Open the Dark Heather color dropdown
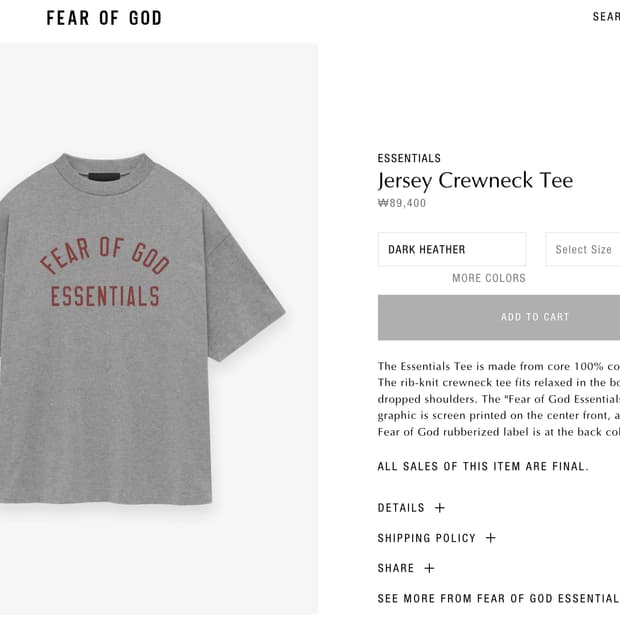The image size is (620, 620). coord(452,249)
